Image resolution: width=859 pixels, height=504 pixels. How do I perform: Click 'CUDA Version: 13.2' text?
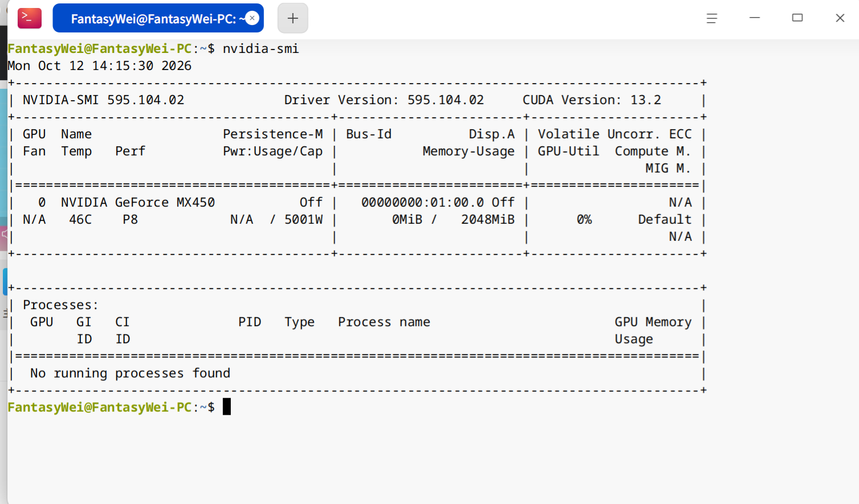592,100
